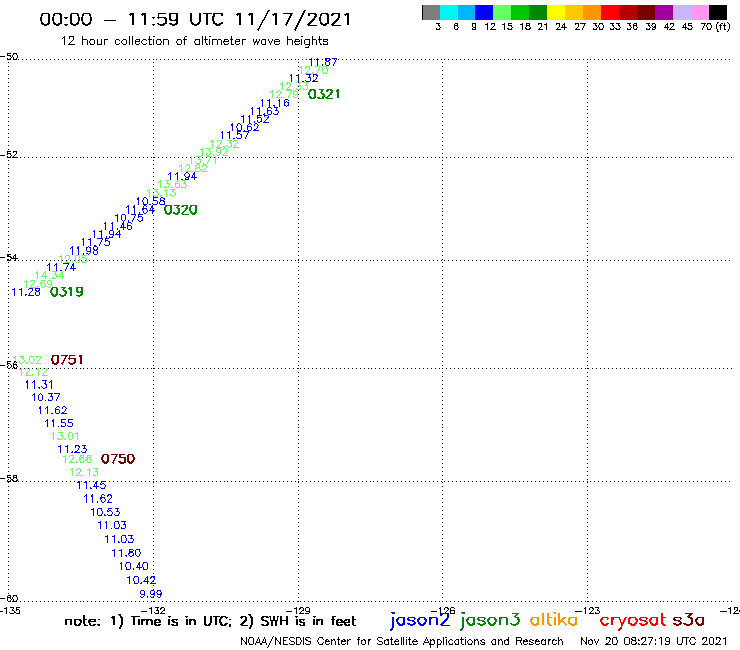The height and width of the screenshot is (650, 740).
Task: Click the NOAA/NESDIS credit line
Action: [x=402, y=641]
